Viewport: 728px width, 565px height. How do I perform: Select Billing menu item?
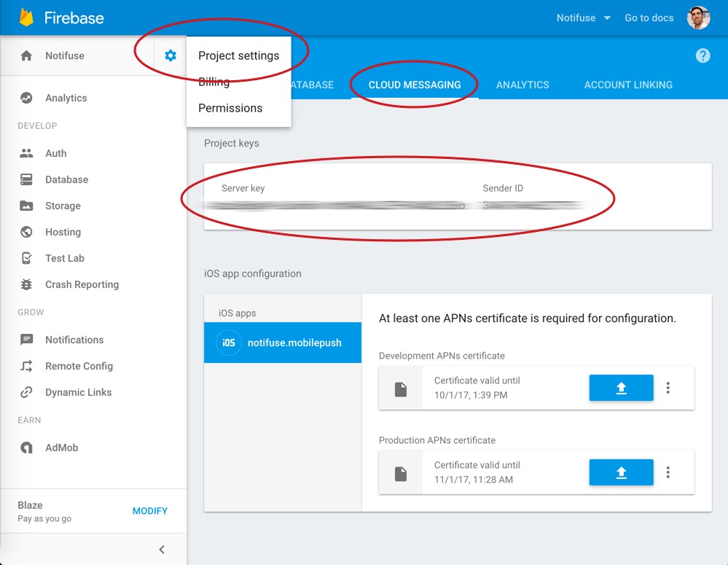click(238, 82)
